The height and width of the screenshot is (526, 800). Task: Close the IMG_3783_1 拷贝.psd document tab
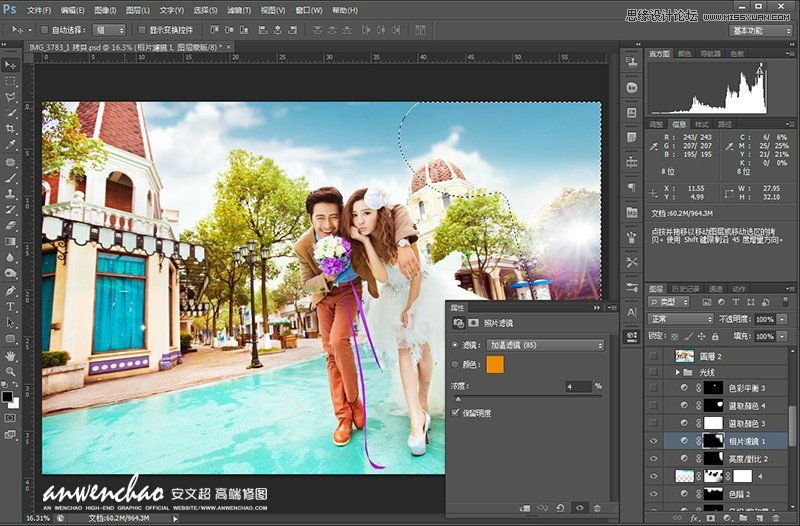tap(229, 47)
